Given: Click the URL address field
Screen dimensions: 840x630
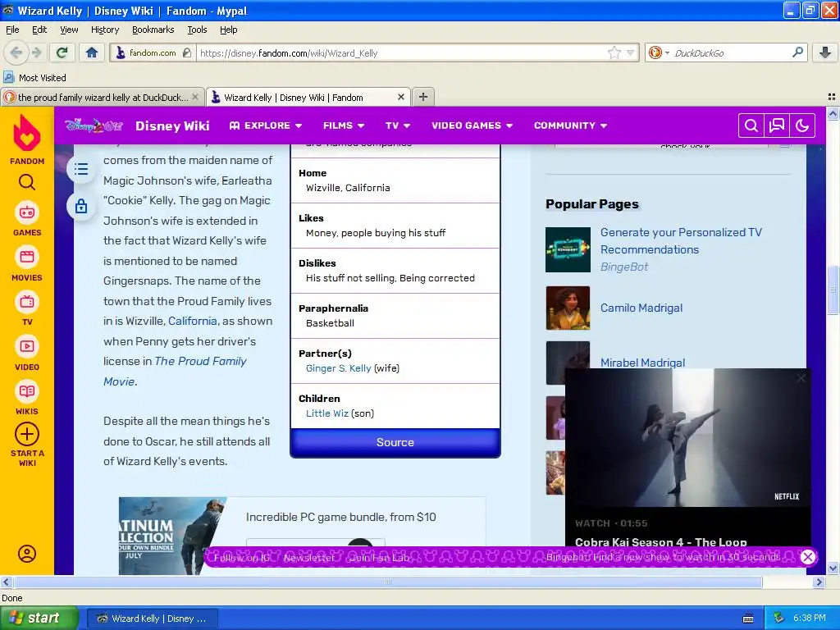Looking at the screenshot, I should (x=402, y=52).
